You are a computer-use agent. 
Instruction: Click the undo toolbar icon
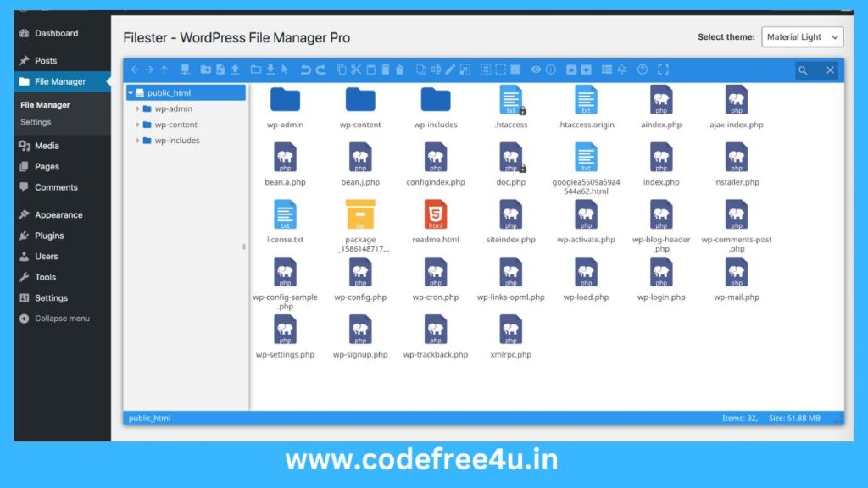pos(305,69)
